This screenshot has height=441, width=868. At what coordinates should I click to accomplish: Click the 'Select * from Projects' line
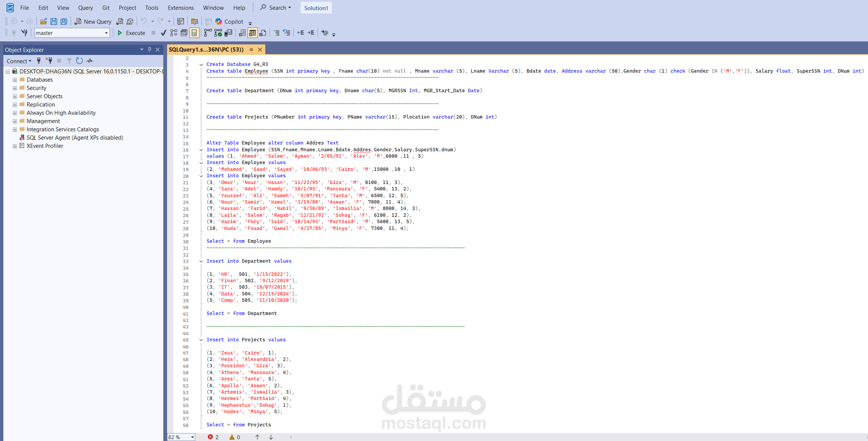coord(239,424)
